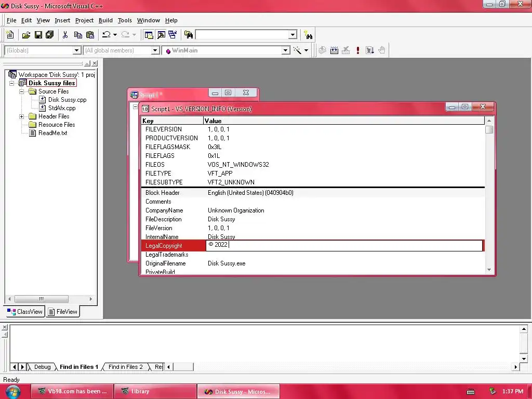
Task: Toggle the Output window icon
Action: pyautogui.click(x=161, y=35)
